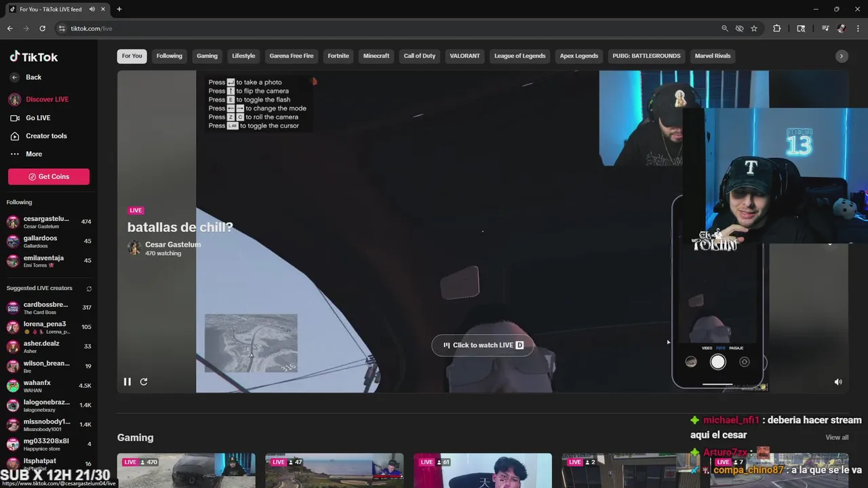Click the Get Coins button

point(49,177)
